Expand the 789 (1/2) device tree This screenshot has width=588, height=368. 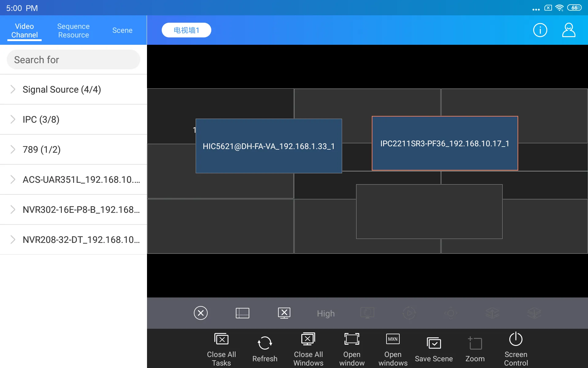[x=12, y=149]
